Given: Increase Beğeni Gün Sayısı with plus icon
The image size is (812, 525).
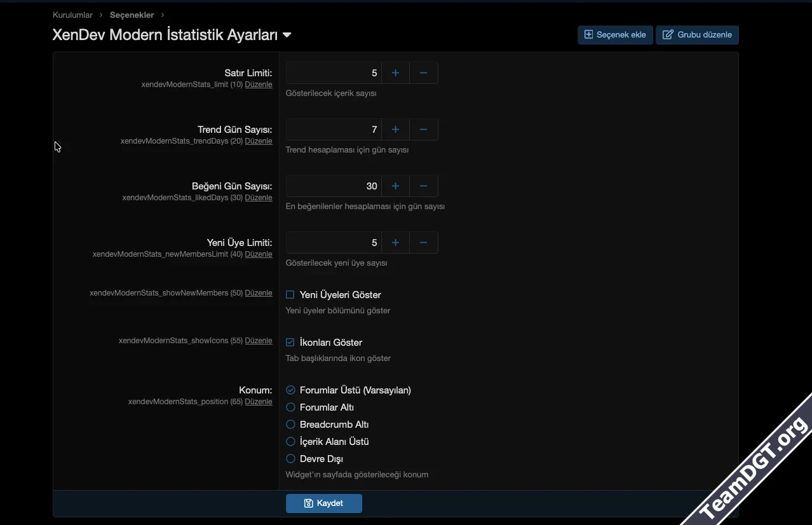Looking at the screenshot, I should pos(395,186).
